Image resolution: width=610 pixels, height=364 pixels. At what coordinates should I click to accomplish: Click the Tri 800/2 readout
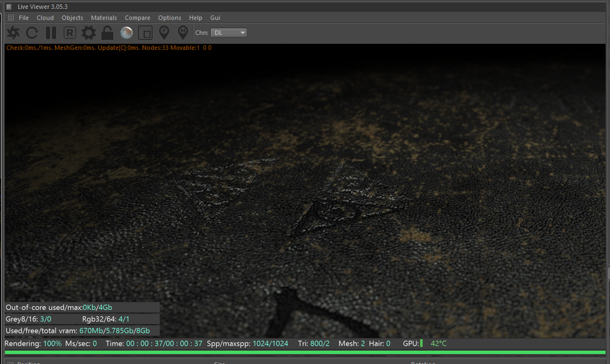[x=313, y=344]
